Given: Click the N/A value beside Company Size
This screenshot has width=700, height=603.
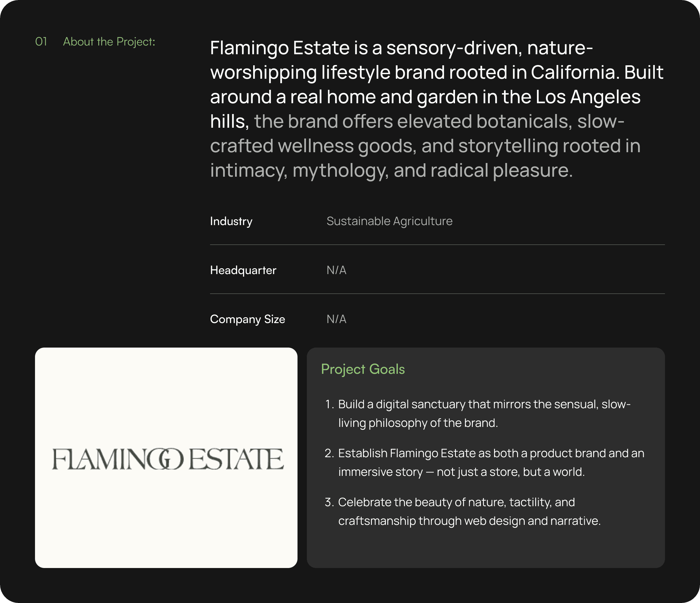Looking at the screenshot, I should click(337, 319).
